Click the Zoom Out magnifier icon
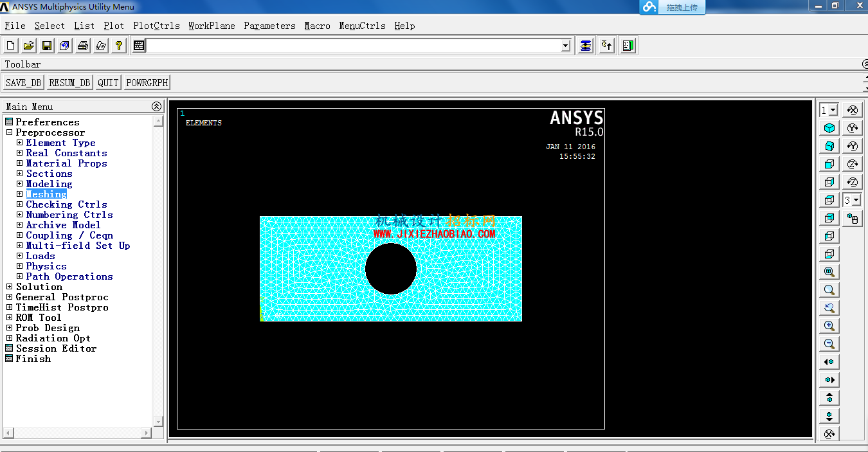This screenshot has width=868, height=452. click(x=829, y=344)
